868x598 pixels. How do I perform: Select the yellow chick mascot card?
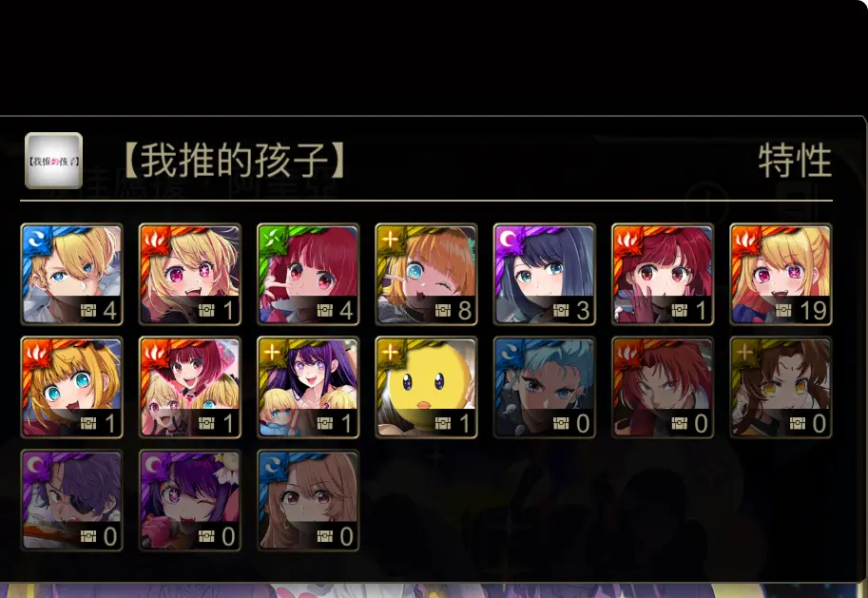pos(426,388)
